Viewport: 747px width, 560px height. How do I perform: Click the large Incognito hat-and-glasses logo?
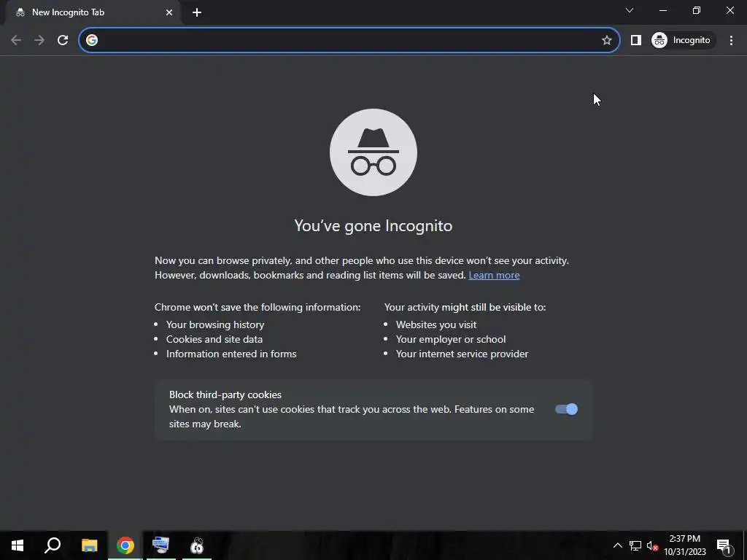373,152
